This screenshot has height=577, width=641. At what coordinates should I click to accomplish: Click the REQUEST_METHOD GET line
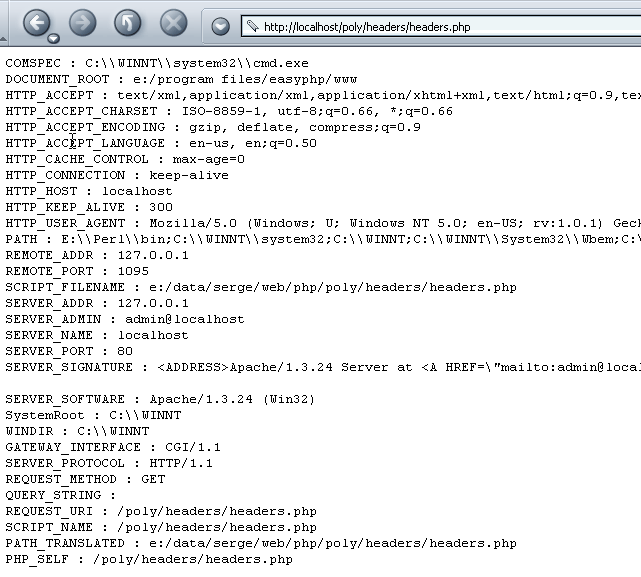[x=85, y=479]
